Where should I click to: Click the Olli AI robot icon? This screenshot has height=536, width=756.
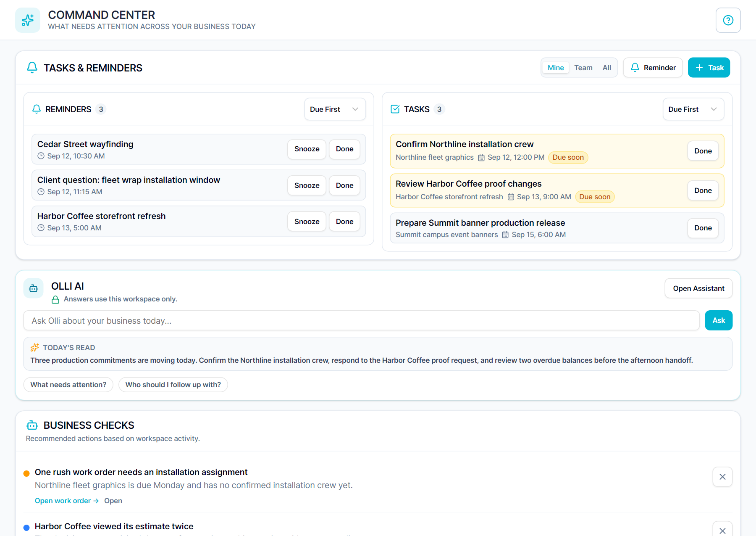click(34, 288)
